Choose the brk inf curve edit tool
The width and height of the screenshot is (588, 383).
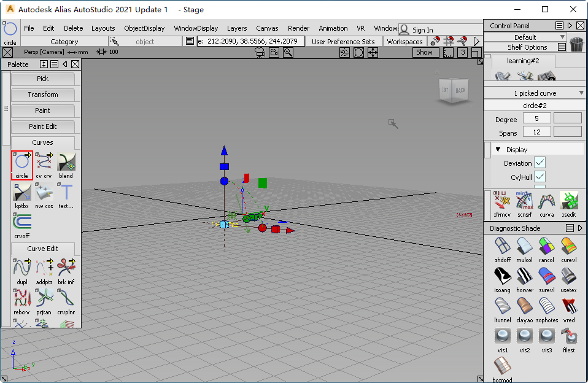coord(66,271)
